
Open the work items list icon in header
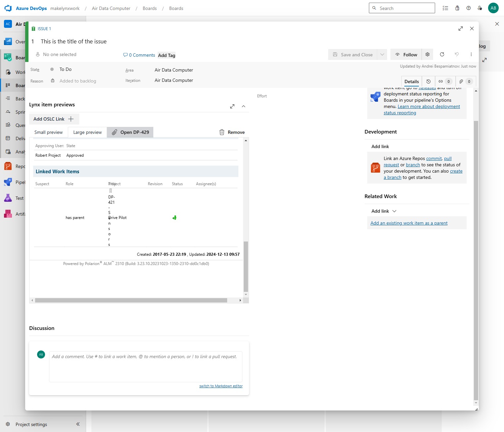(x=445, y=8)
